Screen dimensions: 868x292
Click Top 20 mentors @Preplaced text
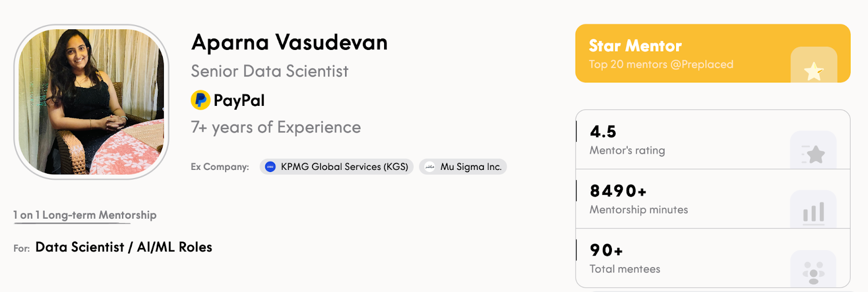point(661,64)
